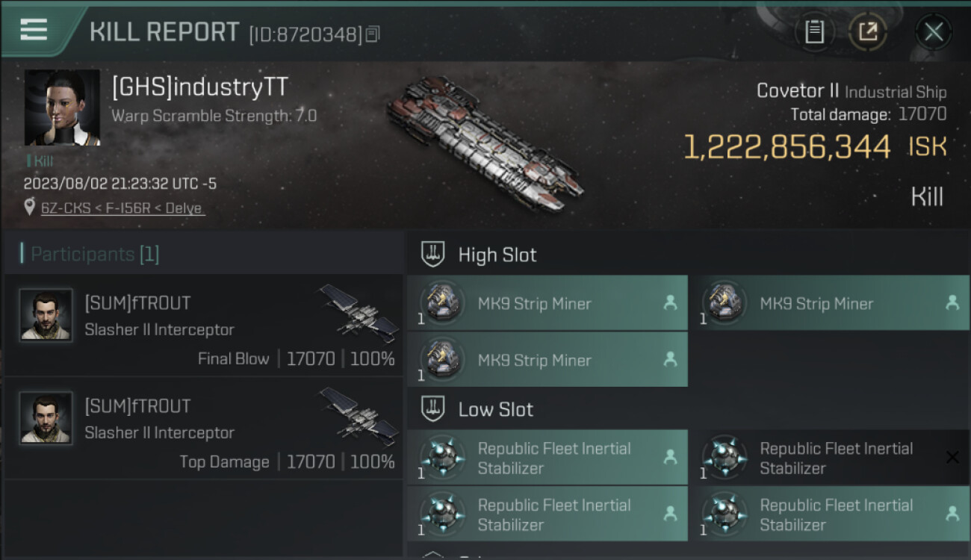Click X on the top-right Inertial Stabilizer

point(952,457)
